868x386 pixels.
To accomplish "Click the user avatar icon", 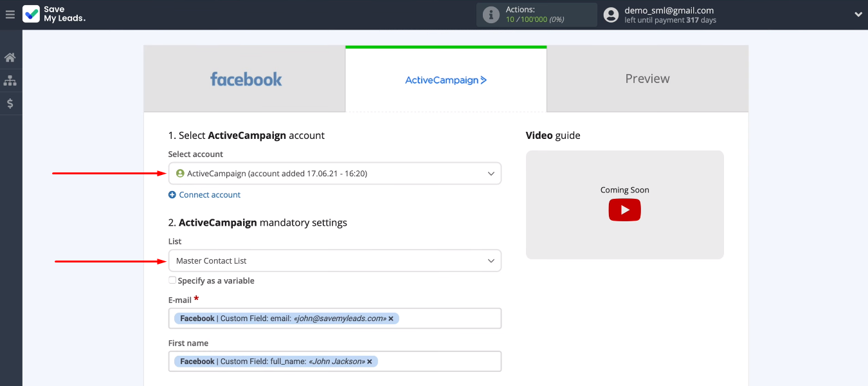I will (611, 14).
